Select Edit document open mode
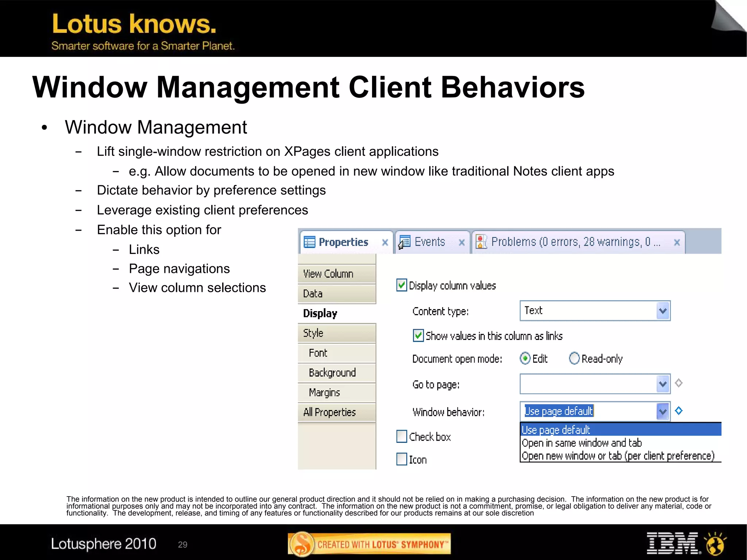This screenshot has width=747, height=560. [525, 359]
